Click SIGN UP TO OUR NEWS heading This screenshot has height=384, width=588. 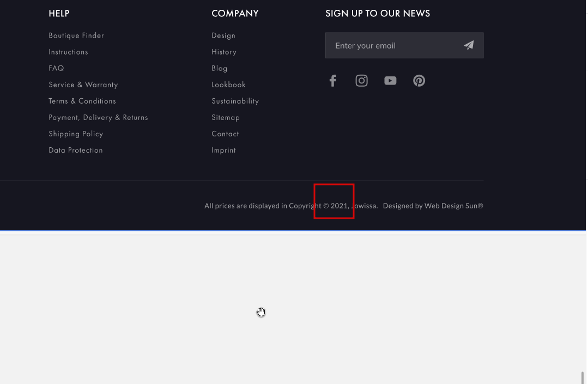pyautogui.click(x=378, y=14)
